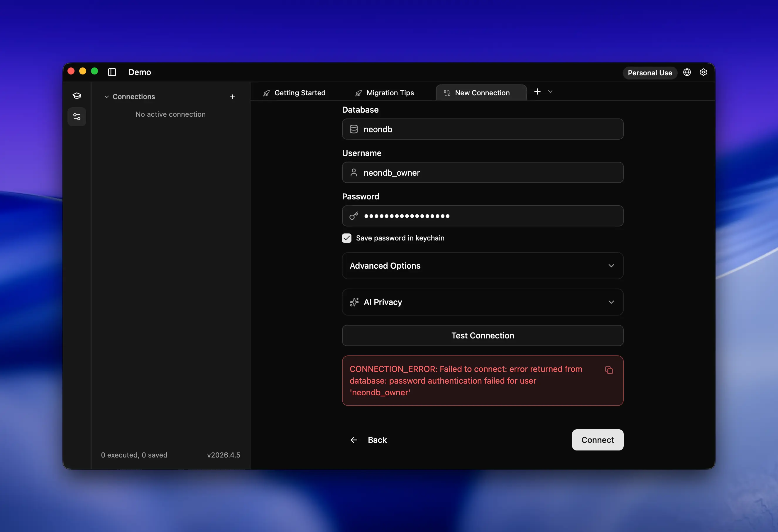Open the tab list dropdown chevron
Viewport: 778px width, 532px height.
click(550, 92)
